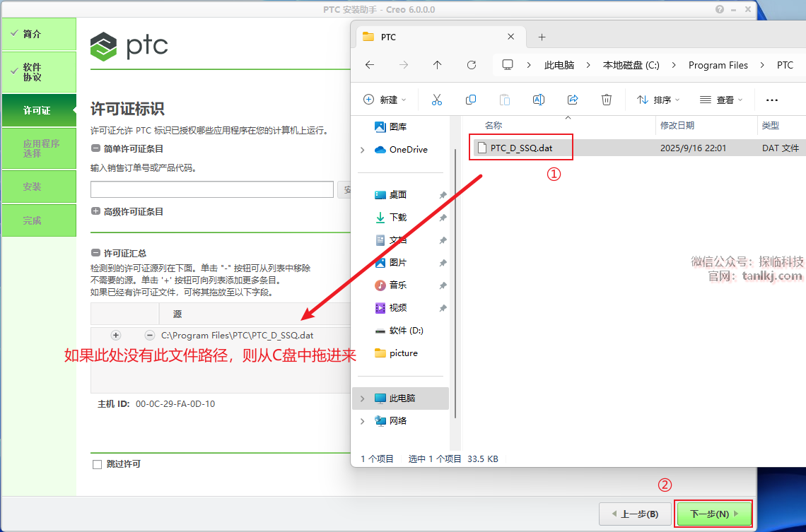Refresh the PTC folder view
The width and height of the screenshot is (806, 532).
pos(472,65)
